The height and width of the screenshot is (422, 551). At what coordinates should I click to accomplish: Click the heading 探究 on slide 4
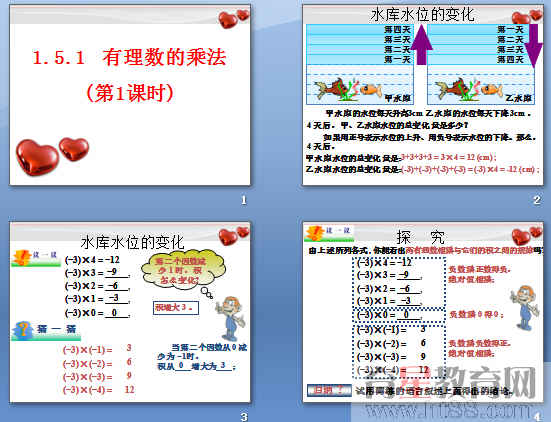click(420, 237)
